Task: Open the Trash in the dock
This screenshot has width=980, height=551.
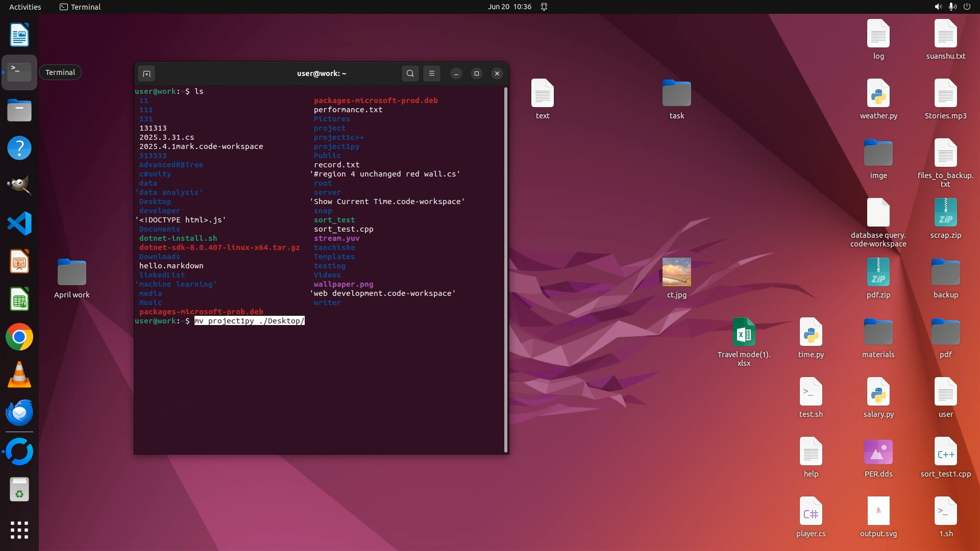Action: (19, 490)
